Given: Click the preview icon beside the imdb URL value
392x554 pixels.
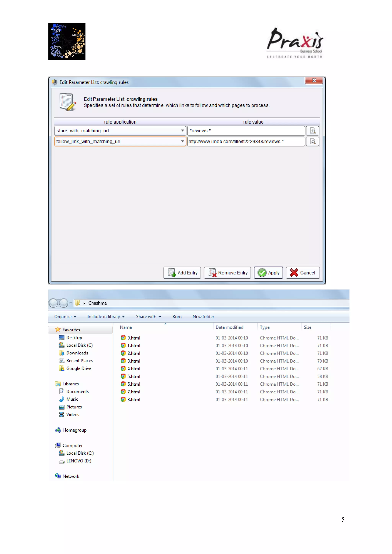Looking at the screenshot, I should 313,142.
